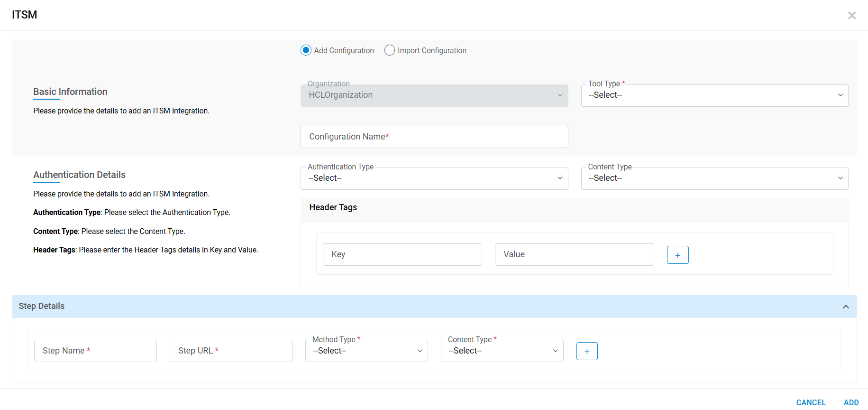Expand the Authentication Type dropdown
868x410 pixels.
coord(434,178)
